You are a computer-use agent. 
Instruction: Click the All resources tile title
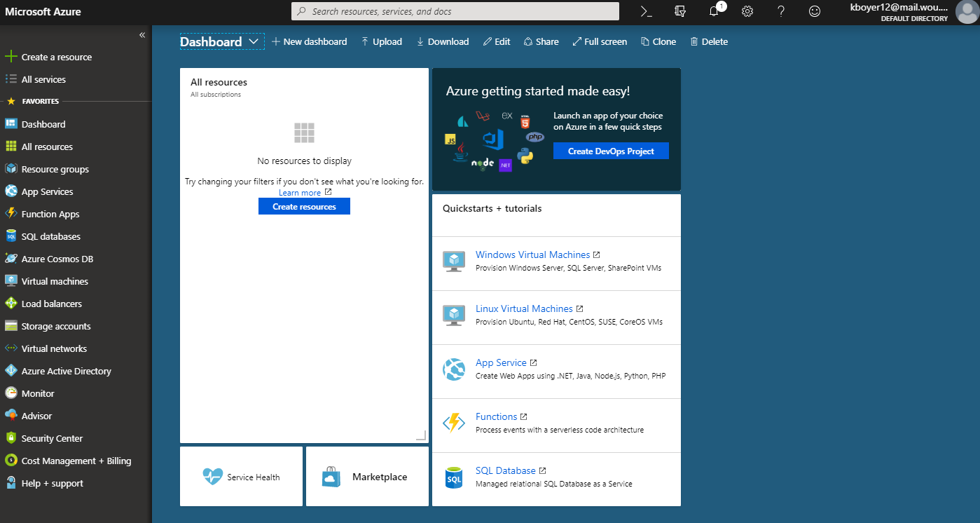219,82
